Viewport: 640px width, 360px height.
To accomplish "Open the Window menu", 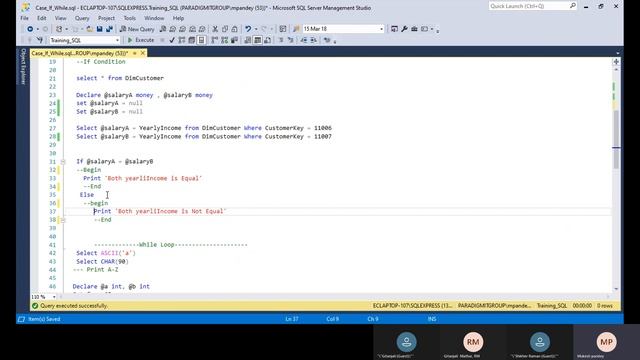I will coord(154,18).
